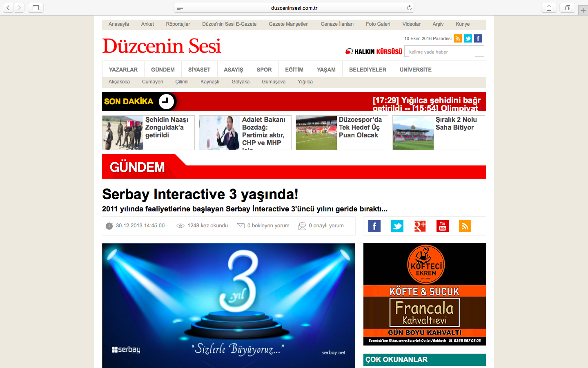Open Foto Galeri in the top menu
Screen dimensions: 588x368
coord(378,24)
